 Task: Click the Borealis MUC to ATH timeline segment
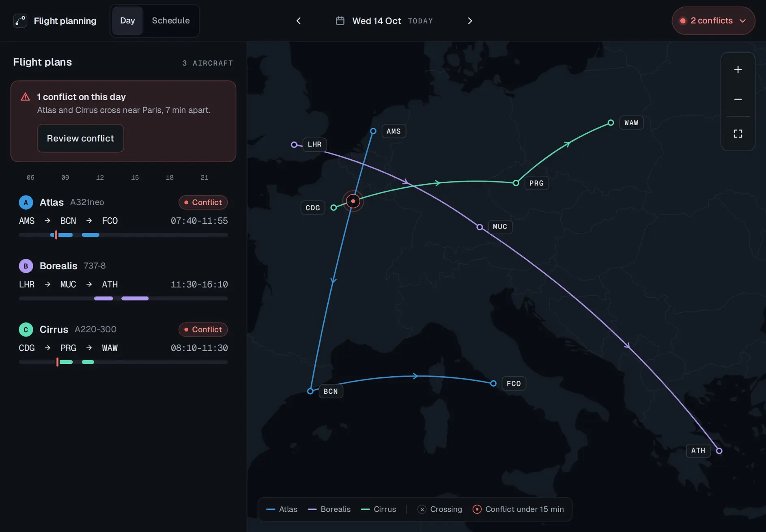(135, 298)
